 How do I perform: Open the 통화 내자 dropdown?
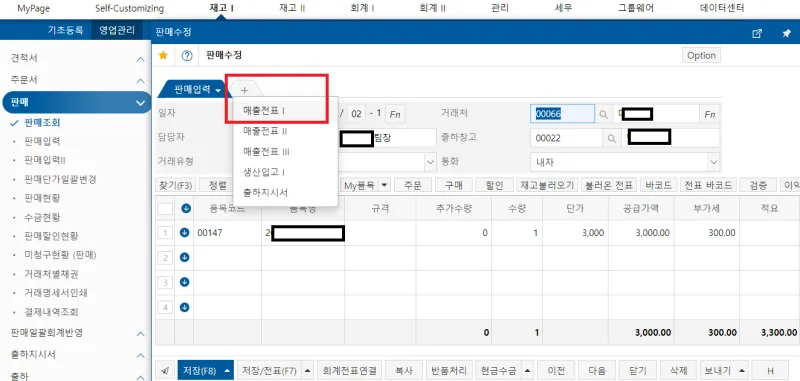coord(625,162)
